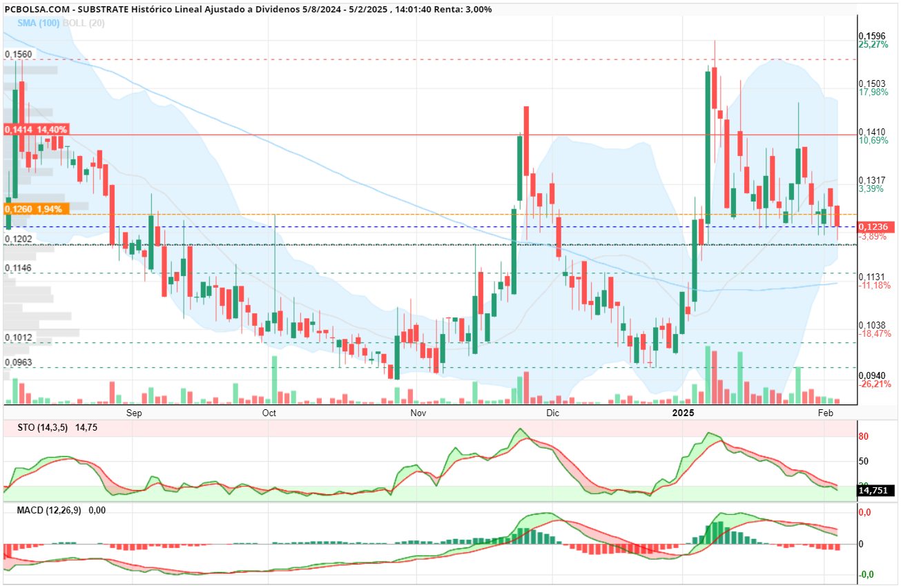Click the 3,39% percentage label
The height and width of the screenshot is (588, 901).
[871, 188]
